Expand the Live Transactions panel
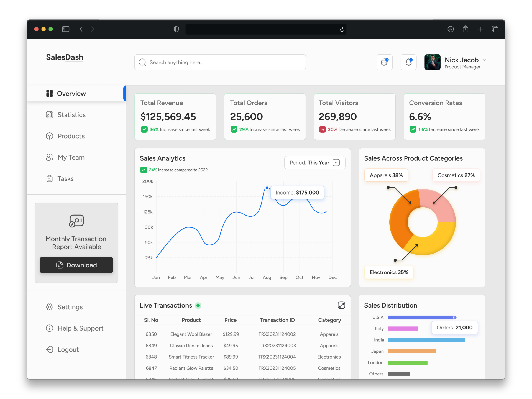Image resolution: width=532 pixels, height=399 pixels. [x=341, y=305]
